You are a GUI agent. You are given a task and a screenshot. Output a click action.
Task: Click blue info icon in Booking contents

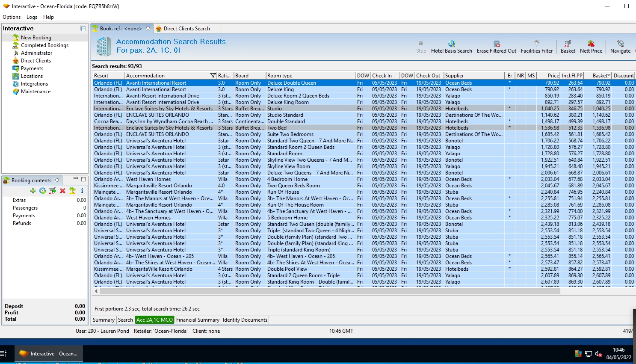[82, 191]
